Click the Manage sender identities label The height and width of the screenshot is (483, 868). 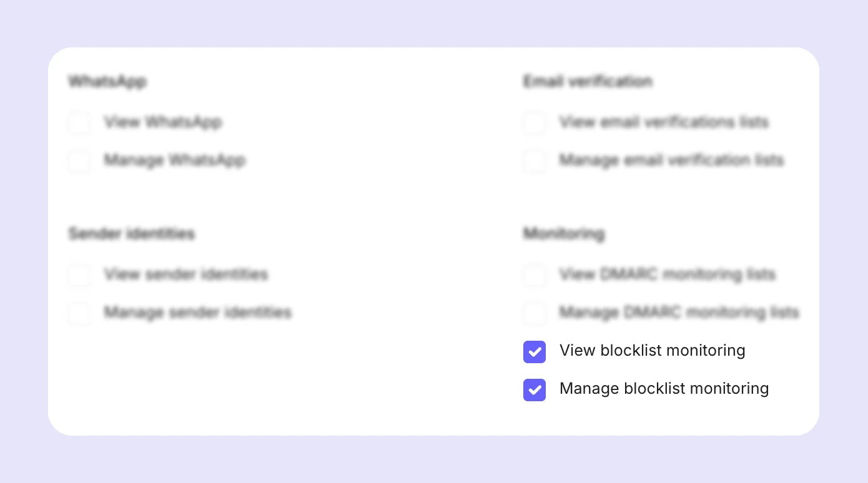(x=197, y=313)
